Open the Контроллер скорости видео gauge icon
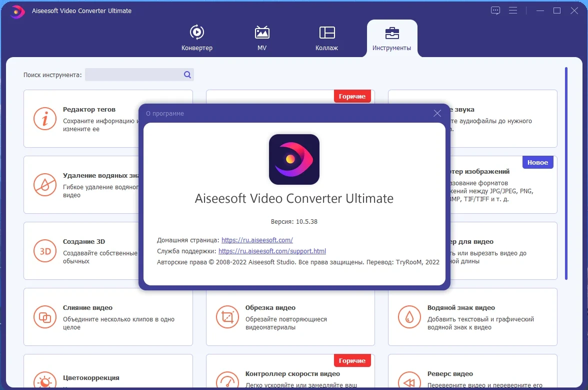 coord(227,380)
